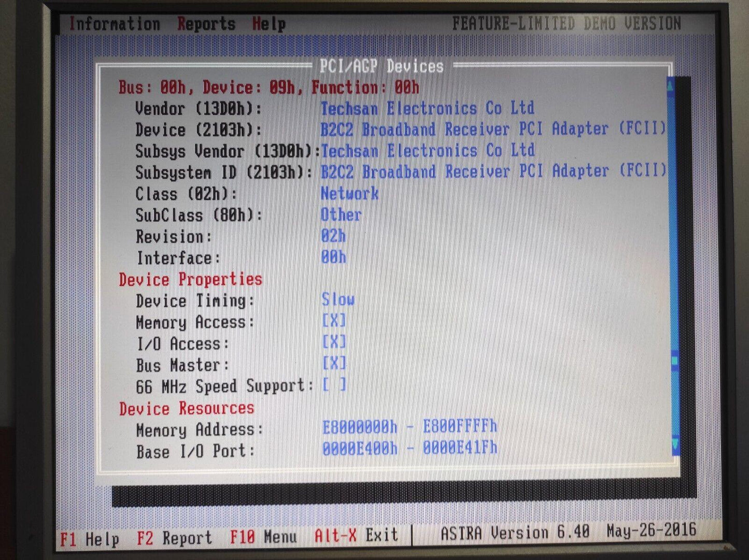Toggle the I/O Access checkbox
The image size is (749, 560).
334,342
